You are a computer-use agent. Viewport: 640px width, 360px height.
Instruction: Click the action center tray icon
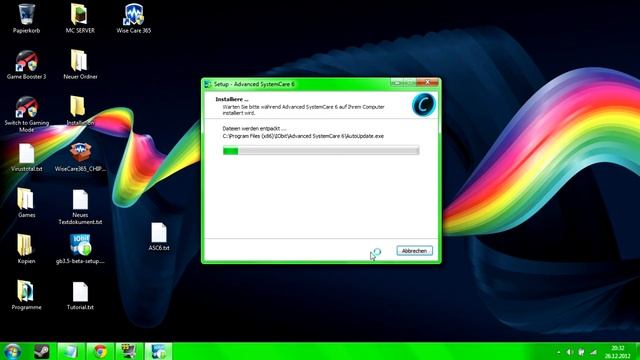click(581, 352)
